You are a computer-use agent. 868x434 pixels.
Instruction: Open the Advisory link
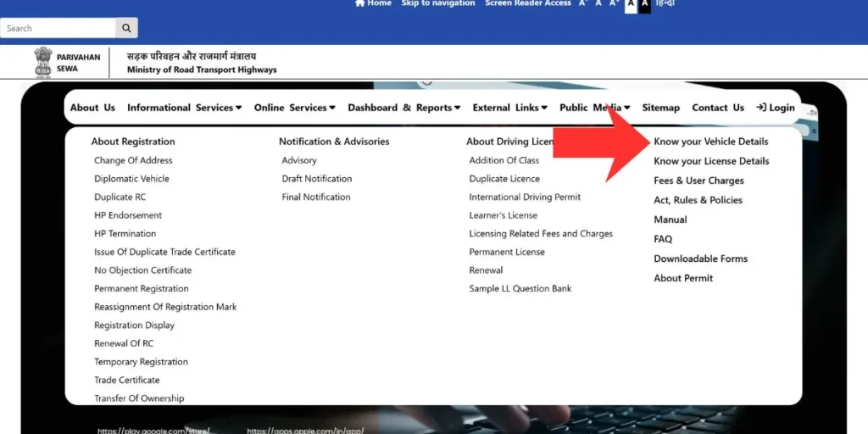click(x=299, y=160)
